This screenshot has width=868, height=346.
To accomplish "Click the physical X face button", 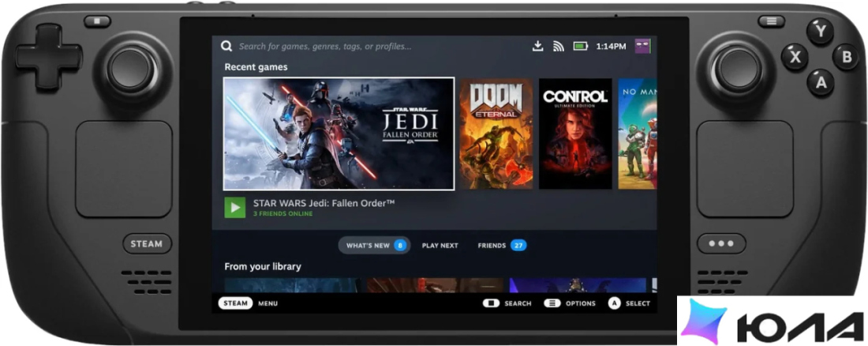I will [x=795, y=57].
